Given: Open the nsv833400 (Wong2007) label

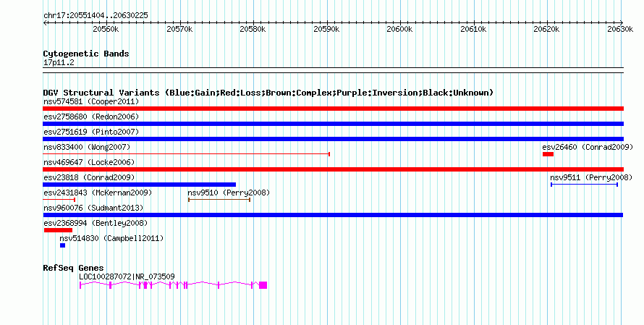Looking at the screenshot, I should 87,147.
